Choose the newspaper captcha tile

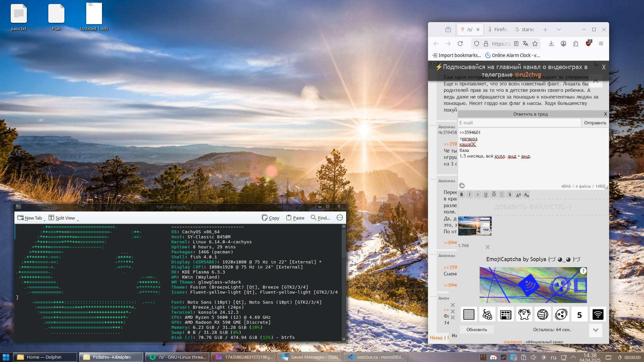(505, 314)
